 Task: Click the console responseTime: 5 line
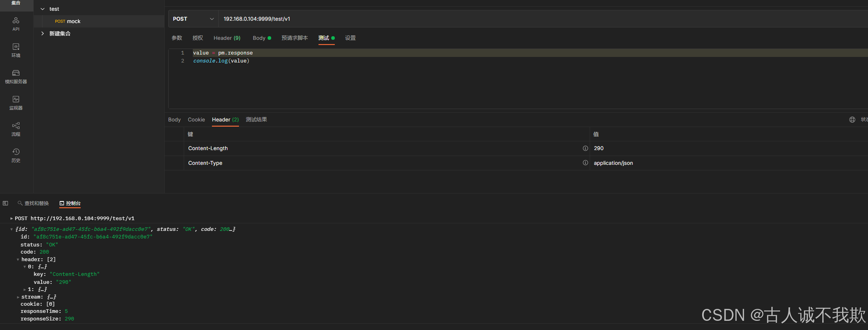click(x=44, y=311)
